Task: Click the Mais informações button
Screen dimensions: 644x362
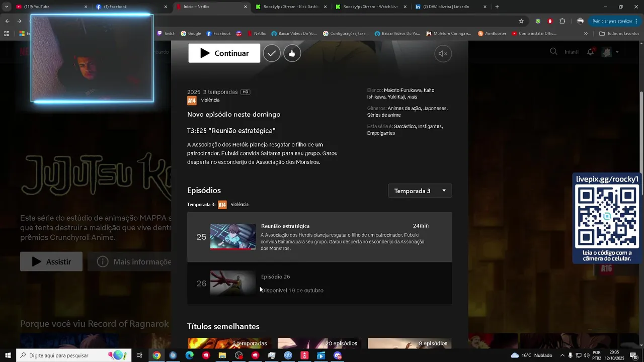Action: (x=129, y=261)
